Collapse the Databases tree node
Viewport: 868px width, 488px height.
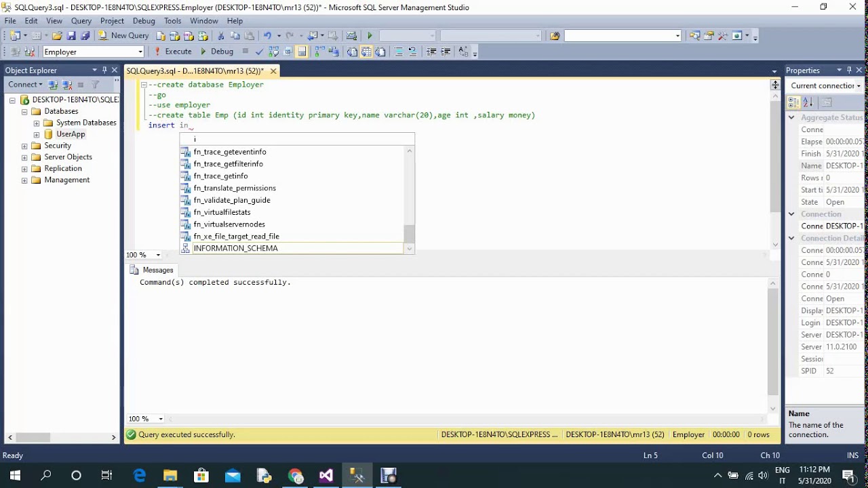[x=24, y=111]
